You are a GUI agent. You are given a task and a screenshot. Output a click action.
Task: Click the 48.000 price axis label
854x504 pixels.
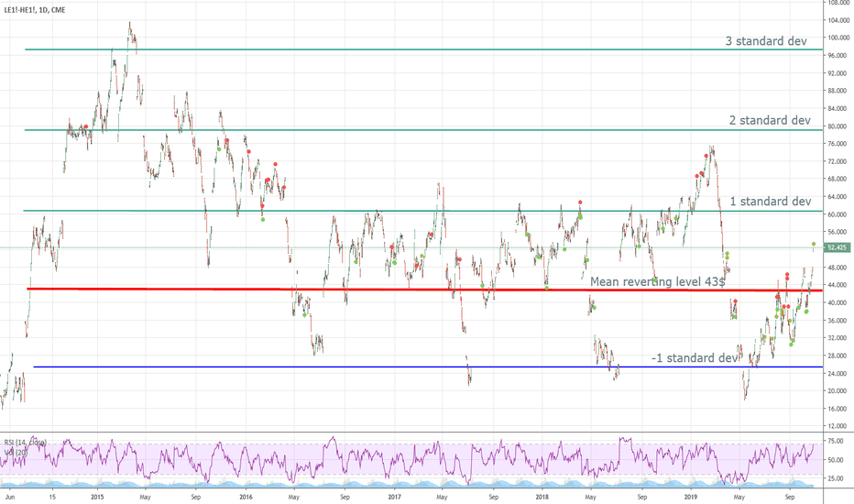838,267
